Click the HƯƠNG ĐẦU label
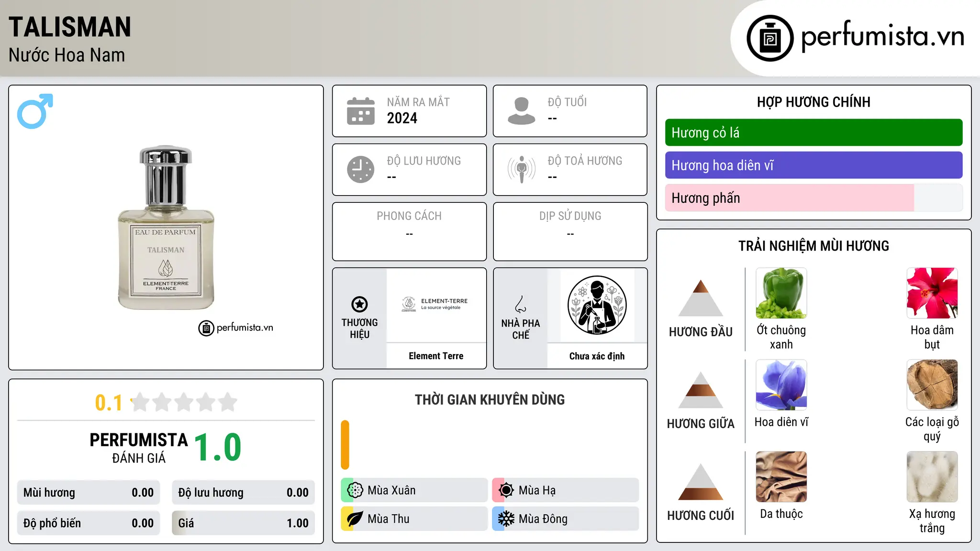Screen dimensions: 980x551 point(701,332)
